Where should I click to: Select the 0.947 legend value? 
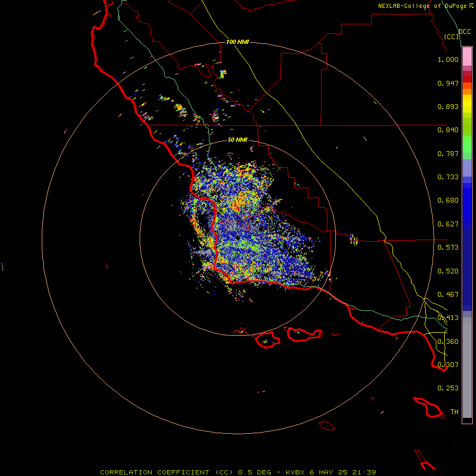[448, 83]
